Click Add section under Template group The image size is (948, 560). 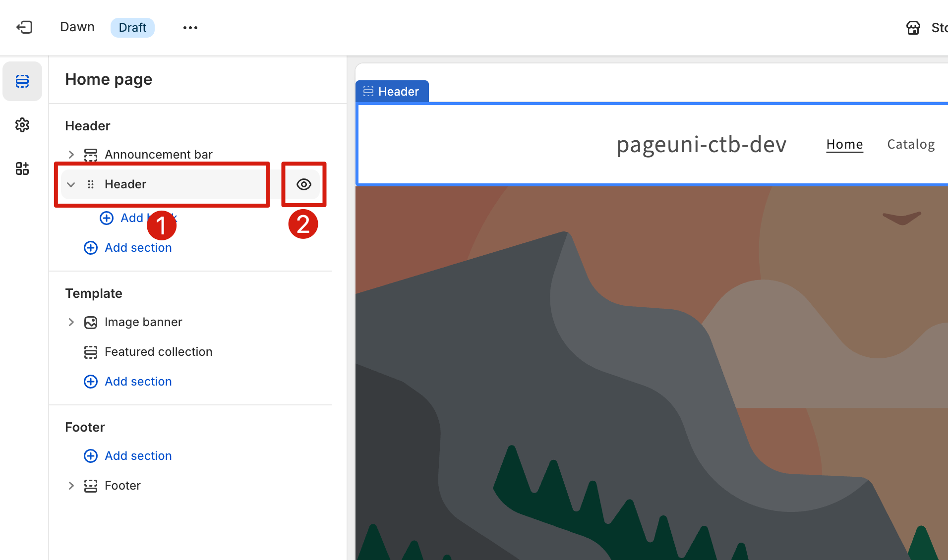click(138, 382)
